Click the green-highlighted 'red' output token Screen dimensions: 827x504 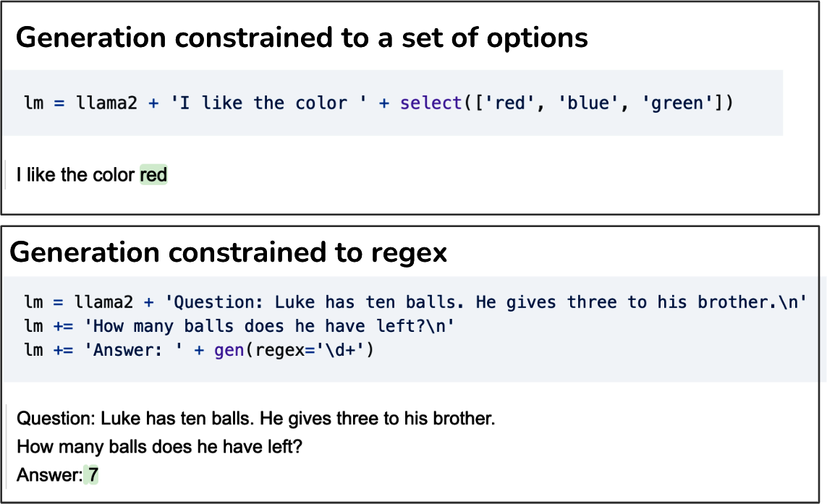click(153, 175)
